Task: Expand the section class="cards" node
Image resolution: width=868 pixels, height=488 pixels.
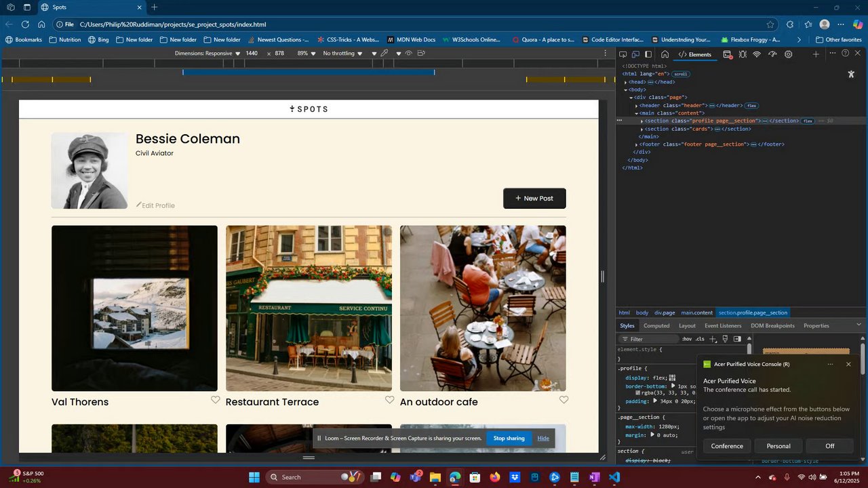Action: tap(642, 129)
